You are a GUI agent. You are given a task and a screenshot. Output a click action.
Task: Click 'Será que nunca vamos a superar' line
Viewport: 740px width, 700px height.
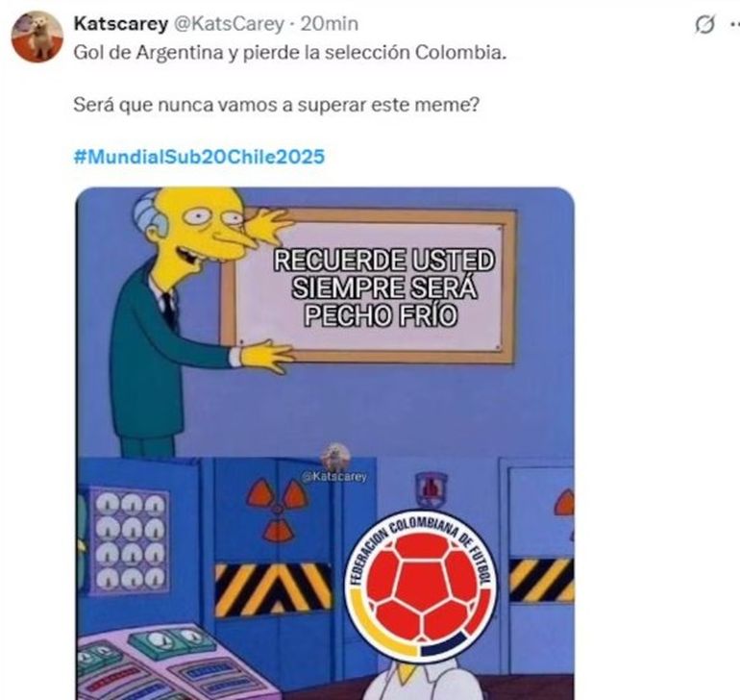tap(276, 105)
